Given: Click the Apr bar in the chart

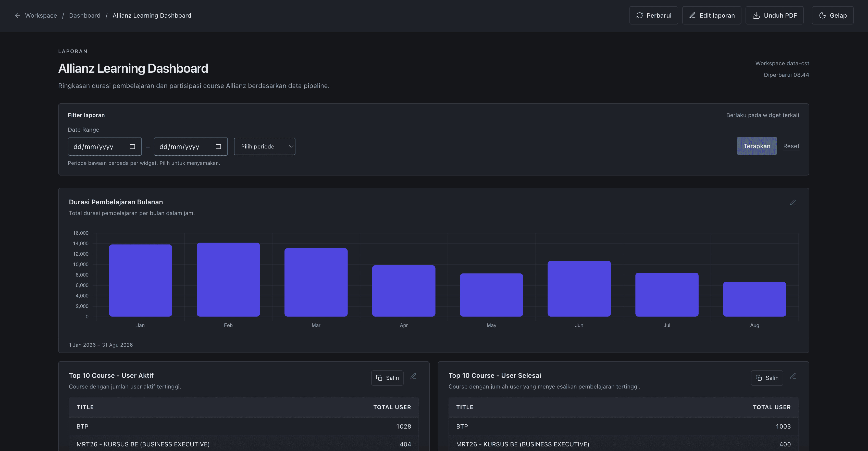Looking at the screenshot, I should [x=404, y=291].
